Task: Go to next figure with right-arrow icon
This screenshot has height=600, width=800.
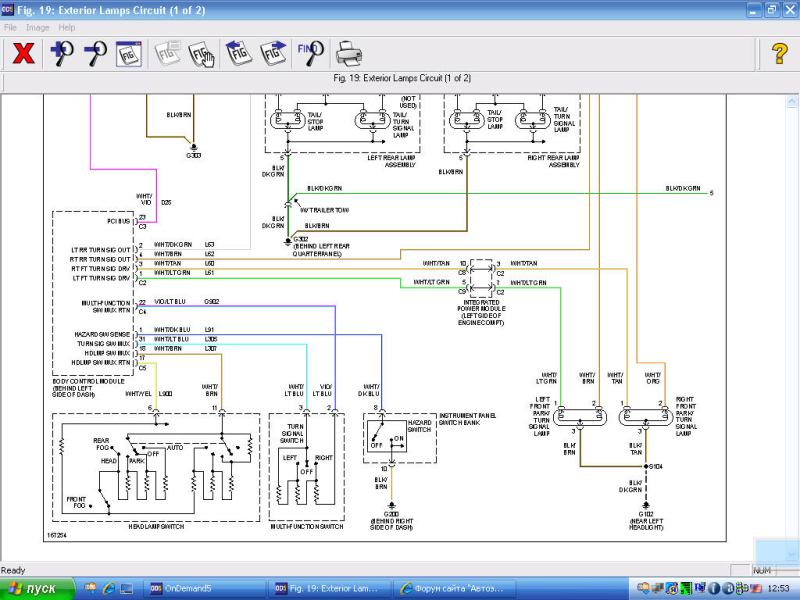Action: pyautogui.click(x=273, y=54)
